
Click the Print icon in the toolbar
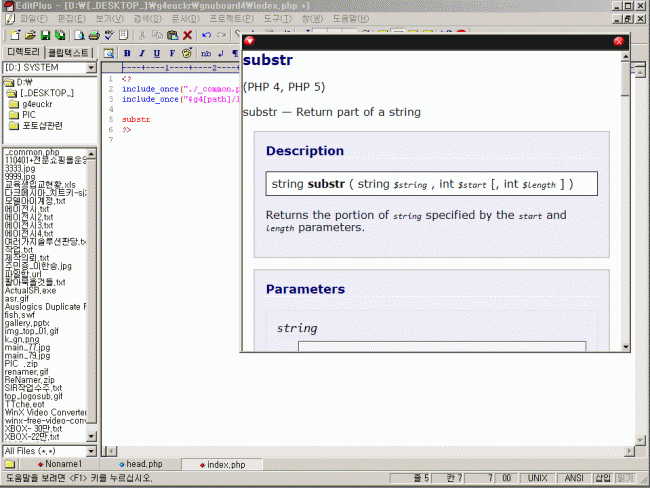(92, 35)
